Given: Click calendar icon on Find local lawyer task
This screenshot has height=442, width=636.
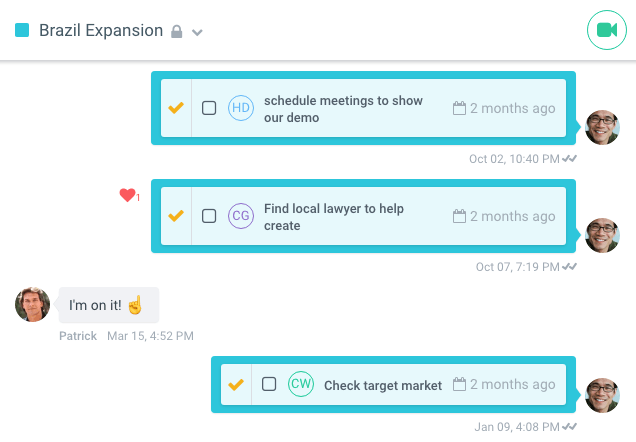Looking at the screenshot, I should (x=460, y=216).
